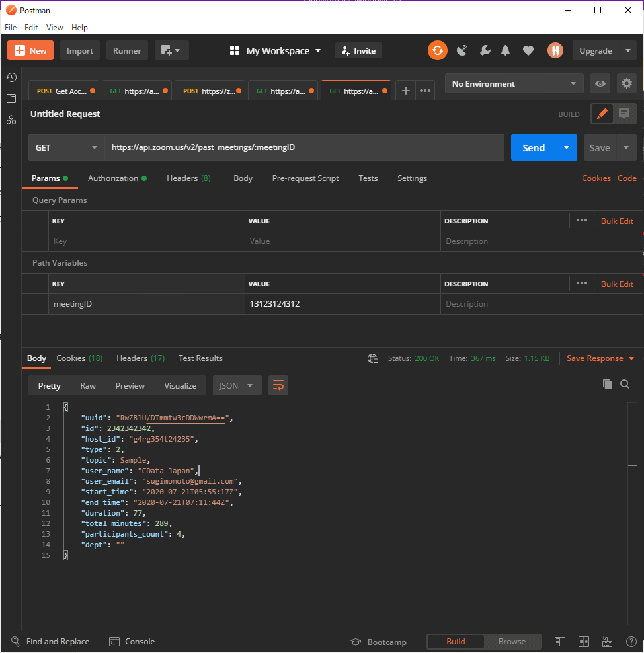Open the Save Response dropdown

600,359
